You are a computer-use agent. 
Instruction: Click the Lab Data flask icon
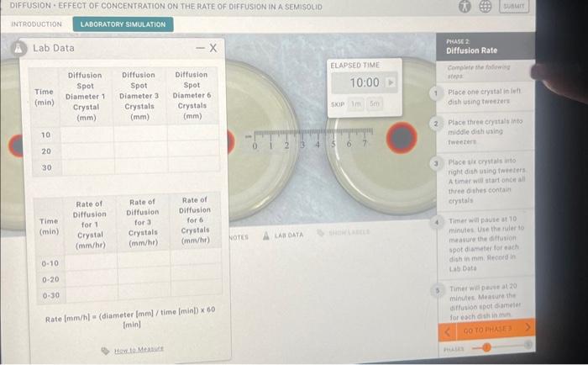pos(18,48)
